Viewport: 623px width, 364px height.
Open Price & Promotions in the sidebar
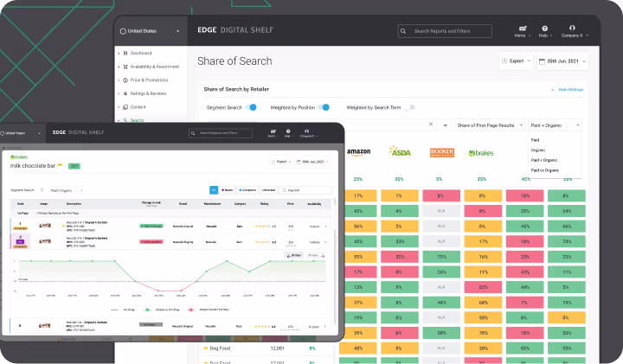coord(149,80)
